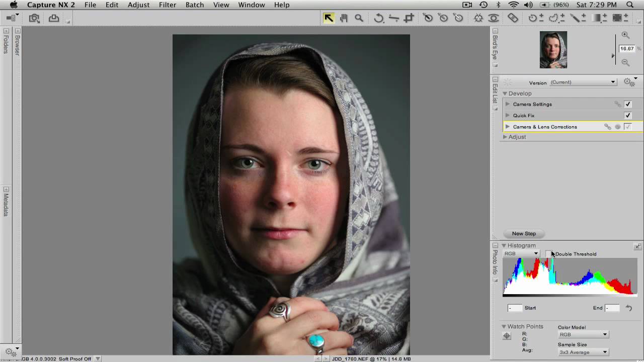Expand the Camera Settings step

(508, 104)
